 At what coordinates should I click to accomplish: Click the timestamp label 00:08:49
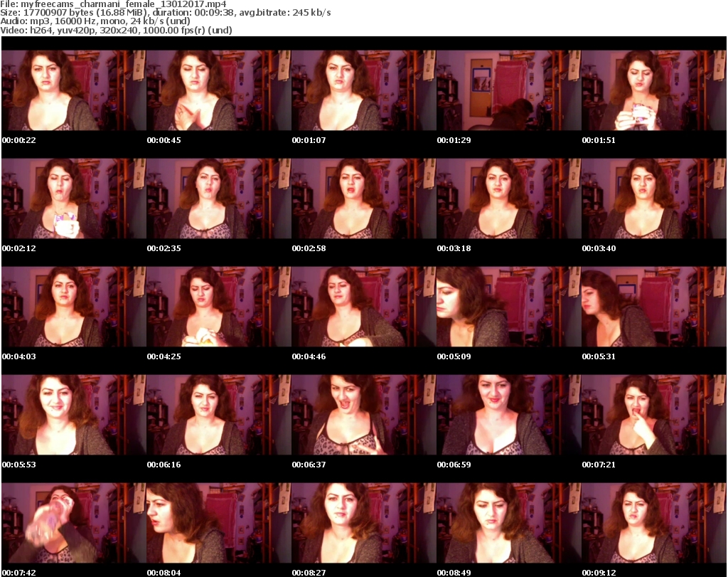454,573
